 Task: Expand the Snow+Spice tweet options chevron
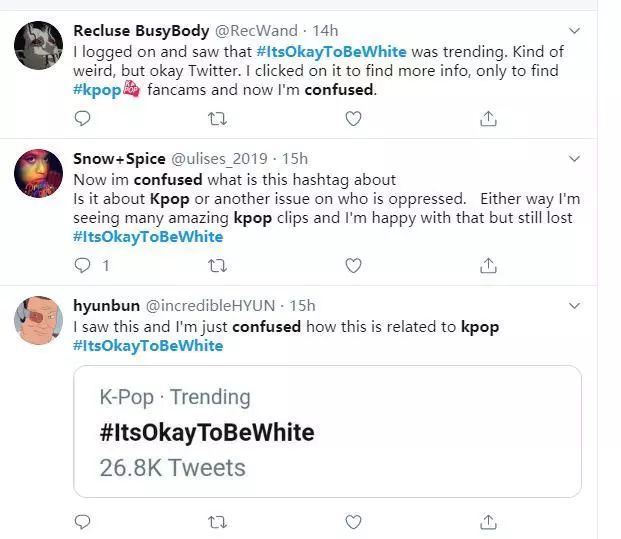click(573, 159)
